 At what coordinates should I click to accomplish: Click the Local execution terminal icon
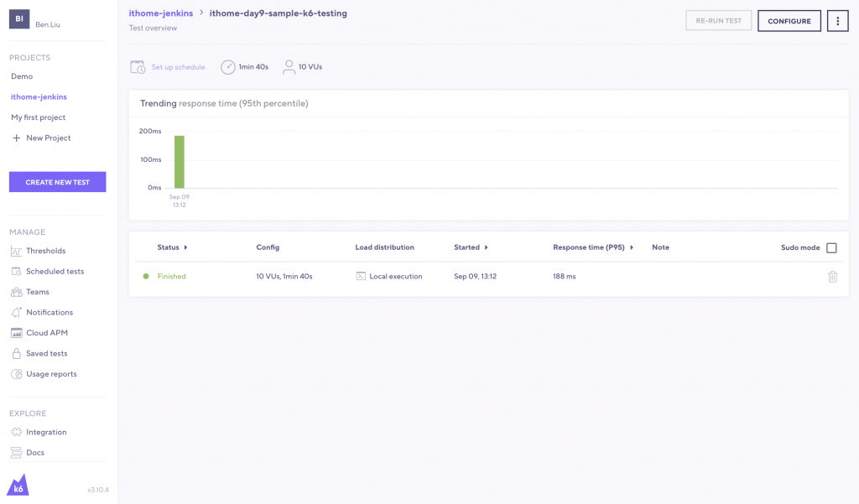[361, 276]
